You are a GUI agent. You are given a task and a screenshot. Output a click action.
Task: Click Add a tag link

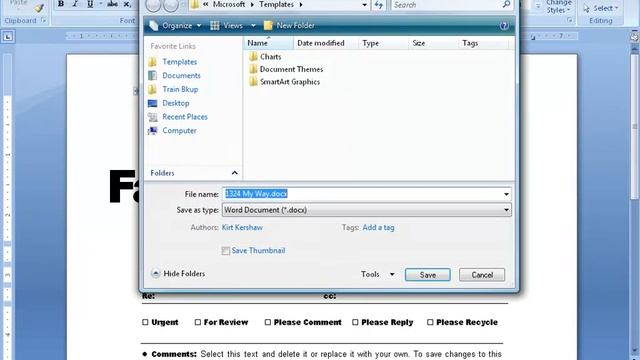coord(378,228)
